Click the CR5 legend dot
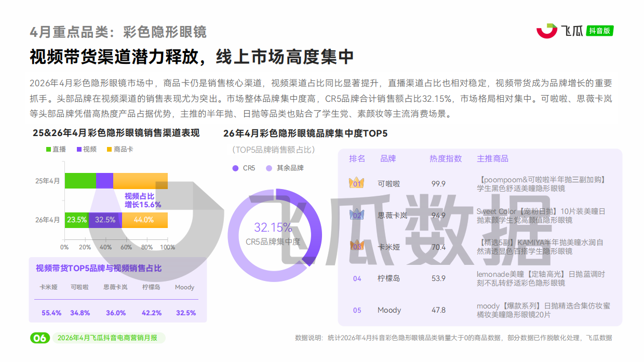 click(x=235, y=168)
